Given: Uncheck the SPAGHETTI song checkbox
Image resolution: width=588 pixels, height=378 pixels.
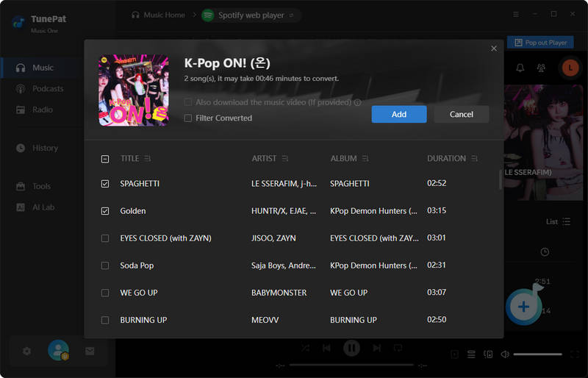Looking at the screenshot, I should (x=105, y=184).
